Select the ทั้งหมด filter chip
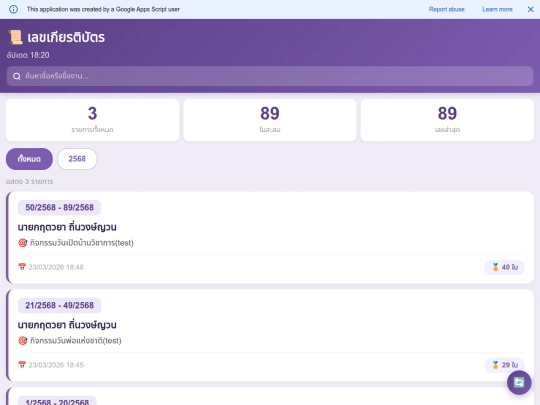The width and height of the screenshot is (540, 405). pyautogui.click(x=29, y=159)
